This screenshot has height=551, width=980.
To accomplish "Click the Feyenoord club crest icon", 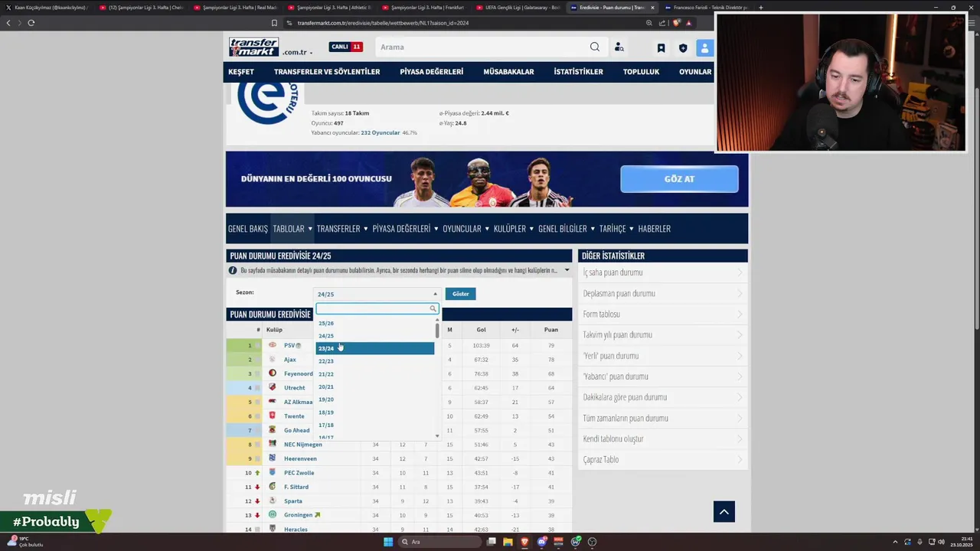I will point(272,373).
